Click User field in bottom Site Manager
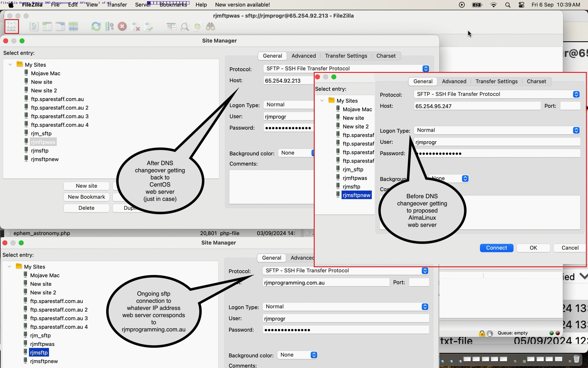The width and height of the screenshot is (588, 368). pos(346,319)
